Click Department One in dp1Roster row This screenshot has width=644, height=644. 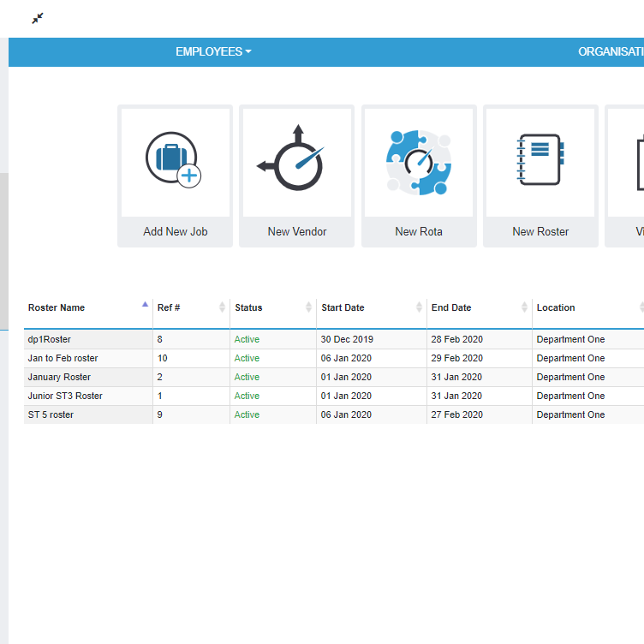point(570,339)
